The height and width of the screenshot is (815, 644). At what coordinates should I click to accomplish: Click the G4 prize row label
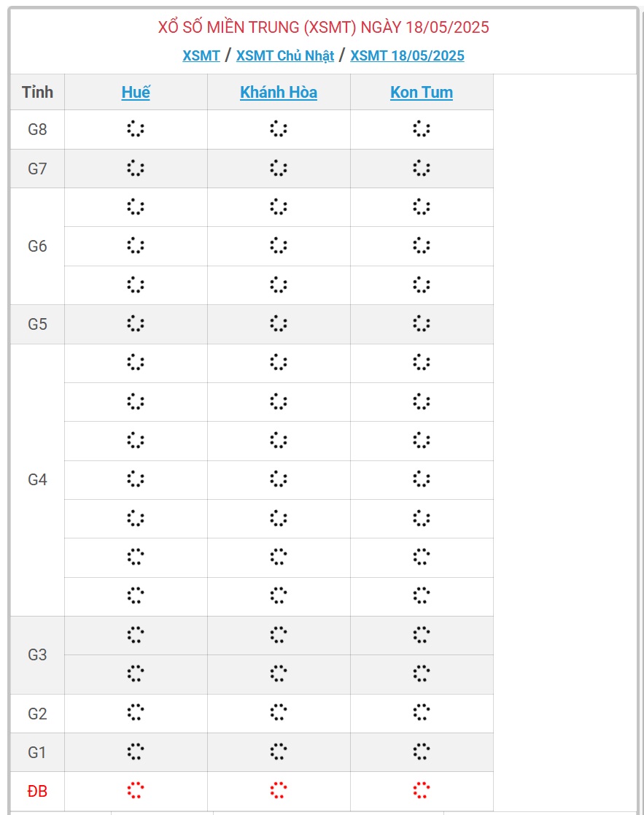click(37, 479)
